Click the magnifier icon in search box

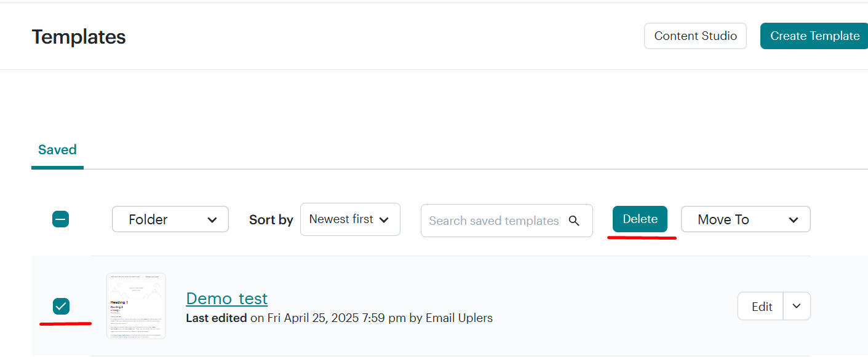pos(574,221)
